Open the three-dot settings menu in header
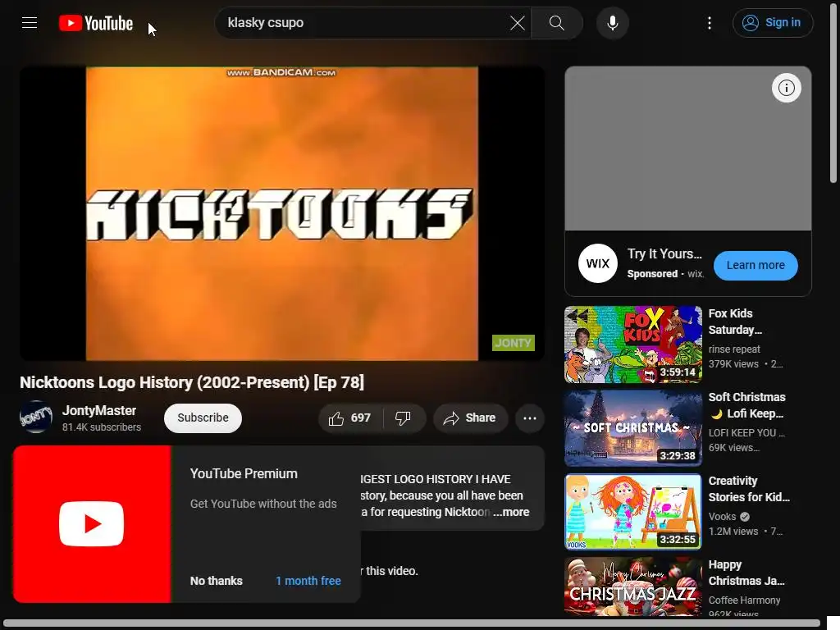This screenshot has height=630, width=840. [x=710, y=23]
